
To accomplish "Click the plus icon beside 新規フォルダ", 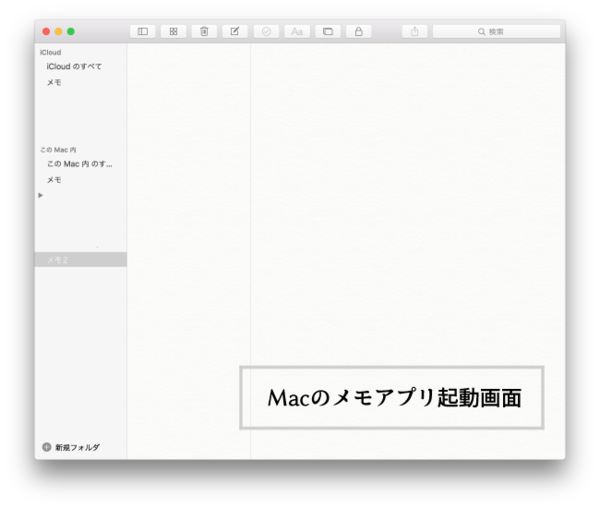I will click(x=46, y=447).
